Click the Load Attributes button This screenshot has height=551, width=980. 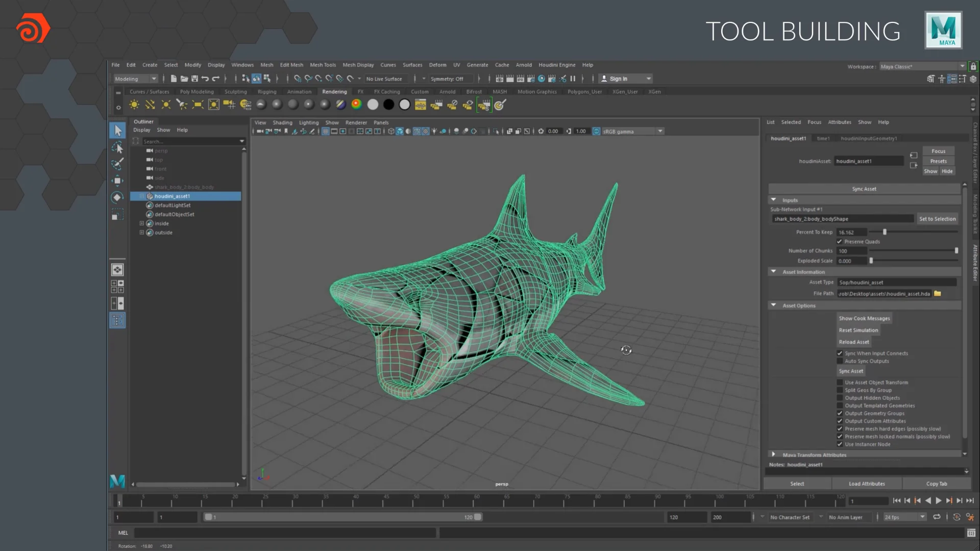(867, 484)
